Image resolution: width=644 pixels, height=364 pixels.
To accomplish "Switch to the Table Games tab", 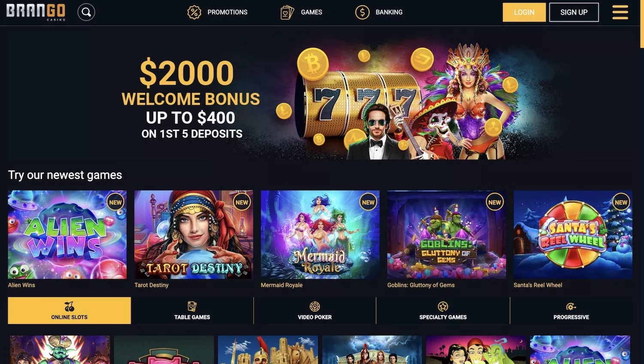I will coord(192,310).
